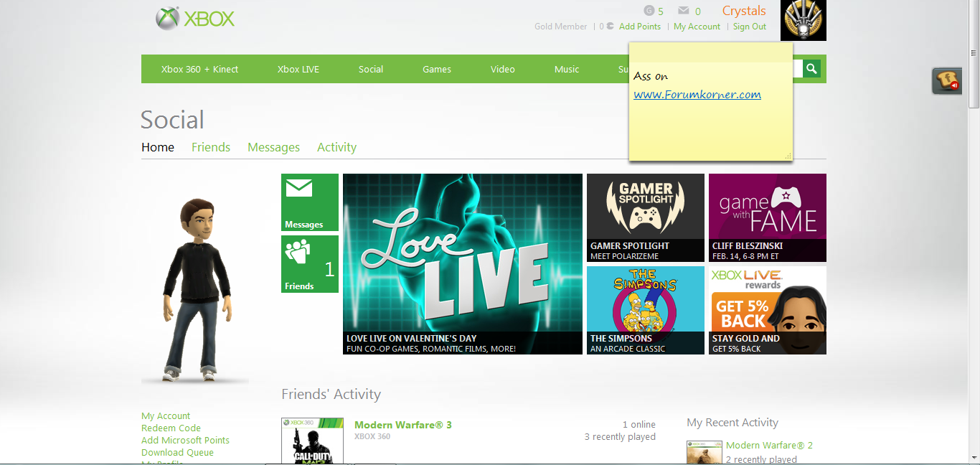Click the Redeem Code link
980x465 pixels.
tap(171, 428)
